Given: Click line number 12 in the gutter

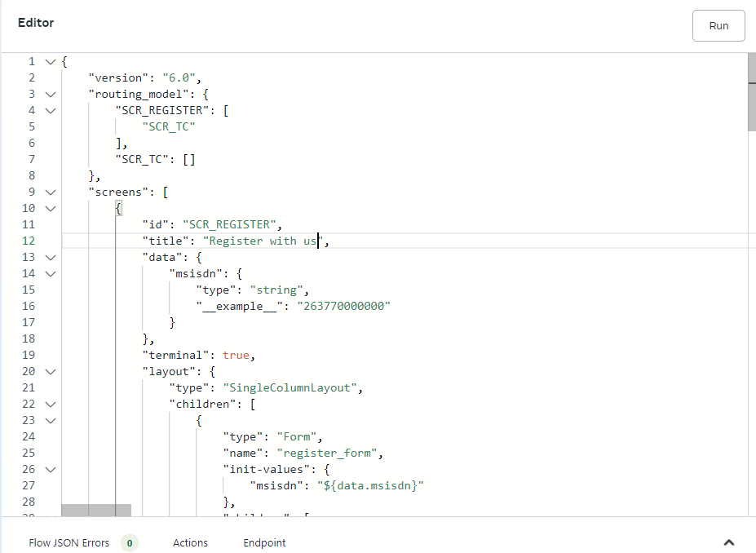Looking at the screenshot, I should [29, 241].
